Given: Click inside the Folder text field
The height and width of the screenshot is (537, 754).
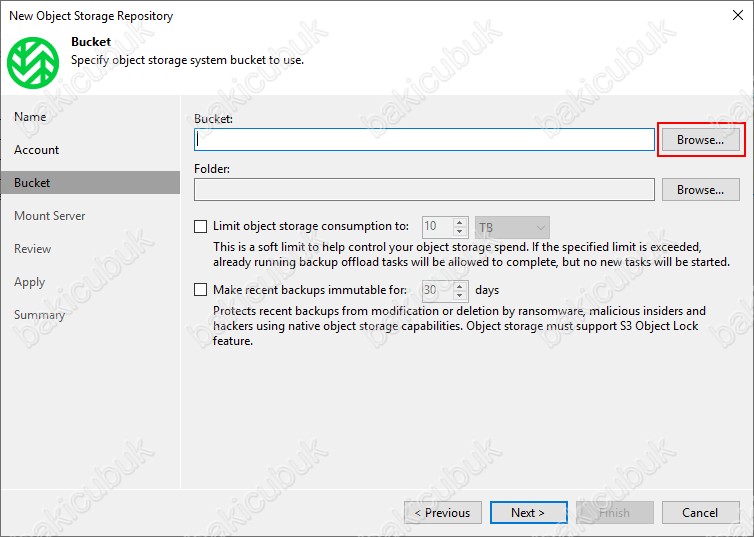Looking at the screenshot, I should [x=424, y=189].
